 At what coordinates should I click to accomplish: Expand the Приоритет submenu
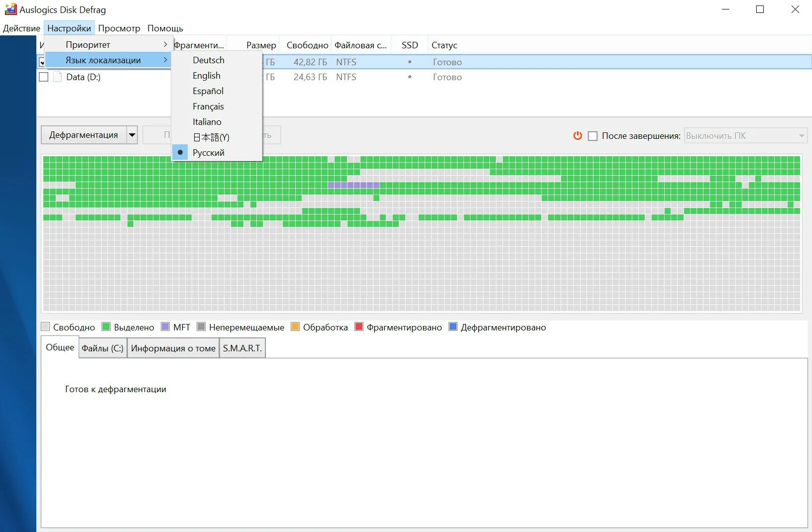coord(108,44)
